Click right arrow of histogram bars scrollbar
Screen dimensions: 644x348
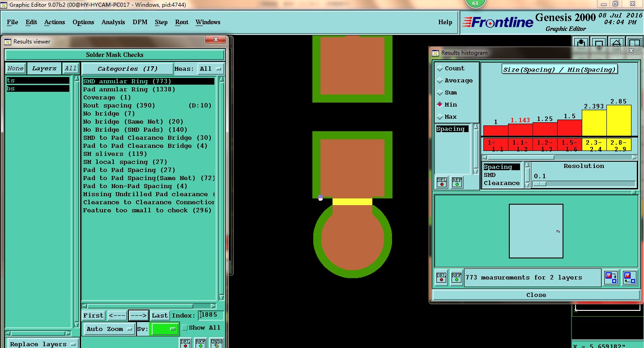click(634, 157)
